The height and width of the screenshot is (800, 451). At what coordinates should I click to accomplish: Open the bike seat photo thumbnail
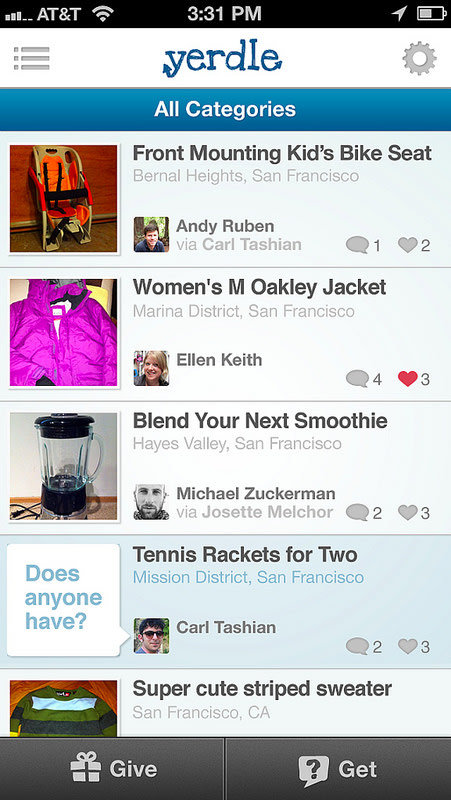64,198
